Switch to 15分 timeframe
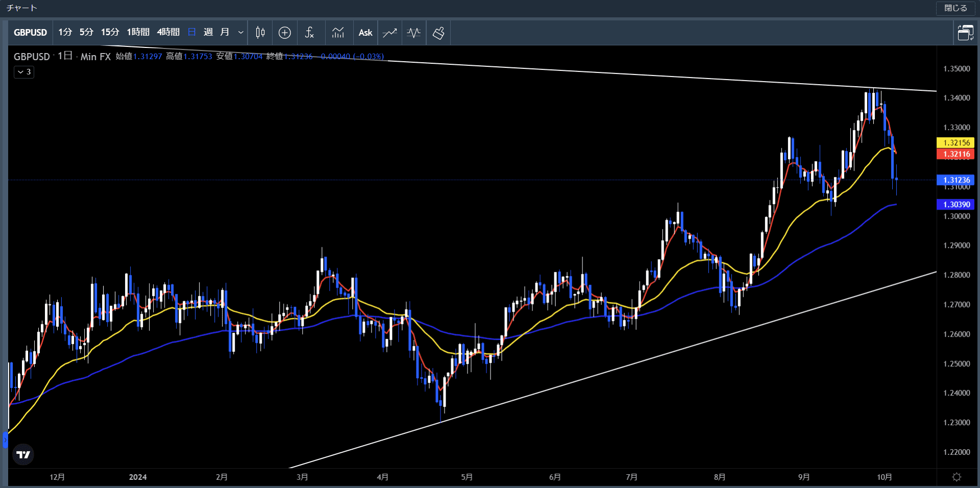 point(110,32)
